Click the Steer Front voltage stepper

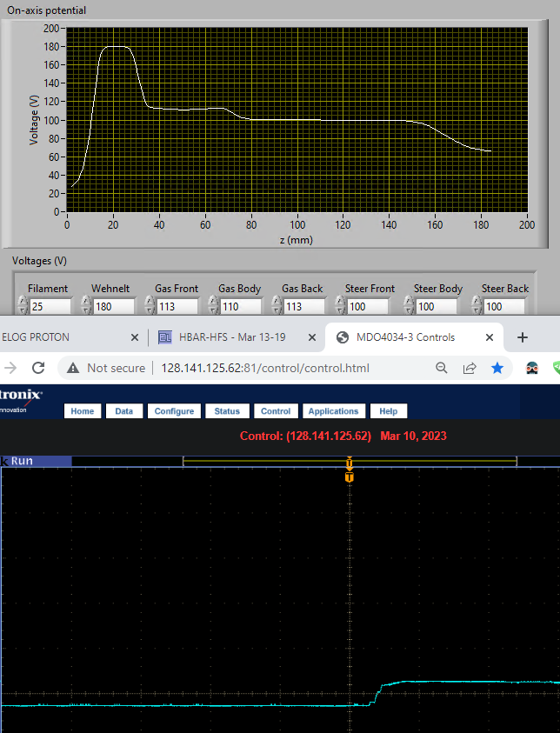(340, 306)
